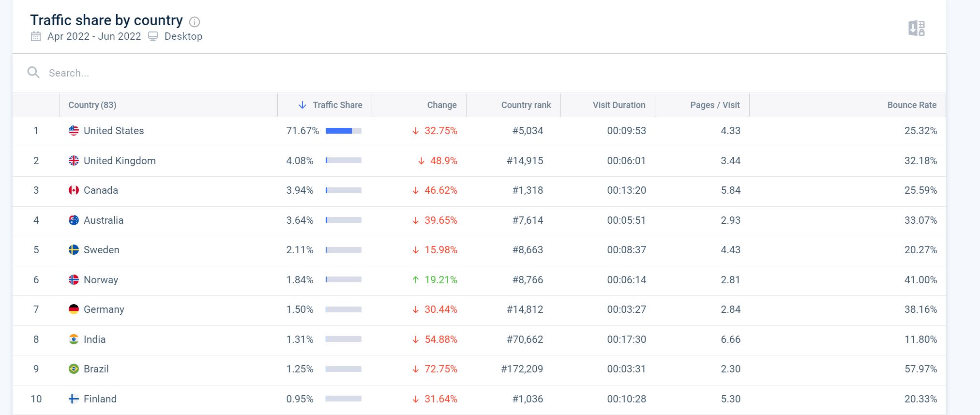
Task: Click the desktop device icon
Action: pos(153,36)
